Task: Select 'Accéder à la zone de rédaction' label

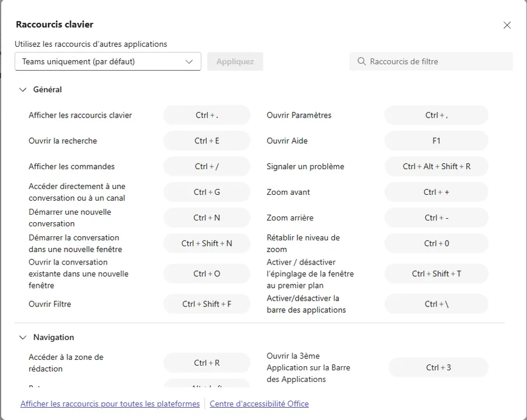Action: point(66,363)
